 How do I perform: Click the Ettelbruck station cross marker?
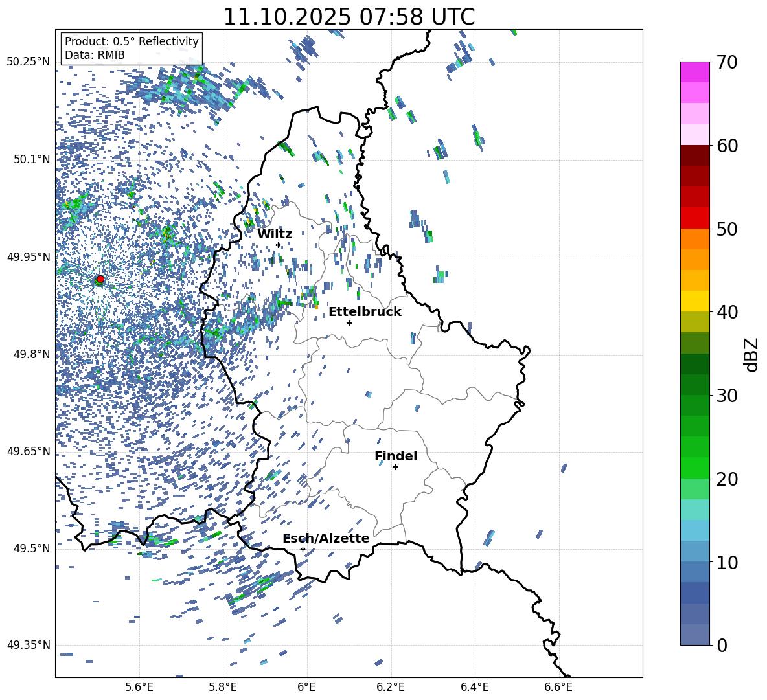349,322
